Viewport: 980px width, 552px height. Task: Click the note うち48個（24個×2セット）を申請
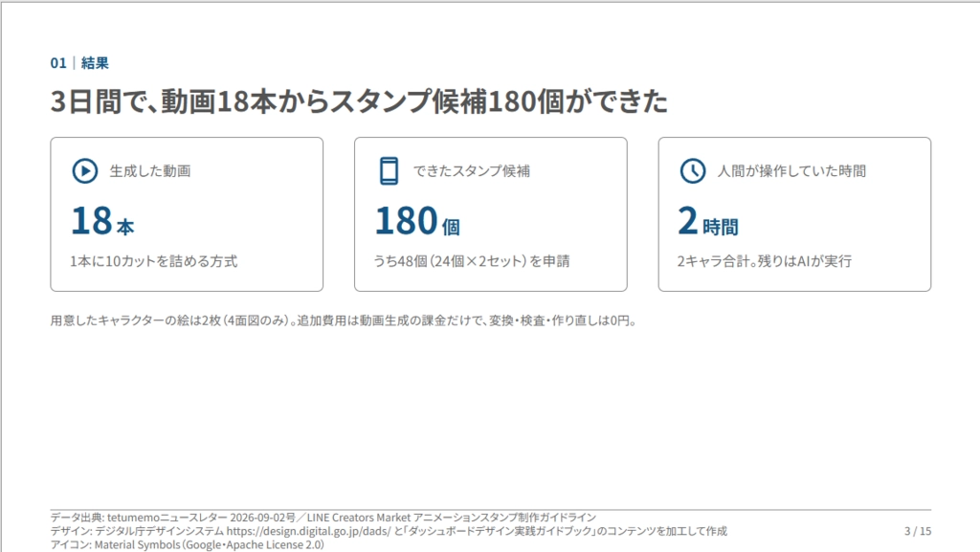(471, 261)
